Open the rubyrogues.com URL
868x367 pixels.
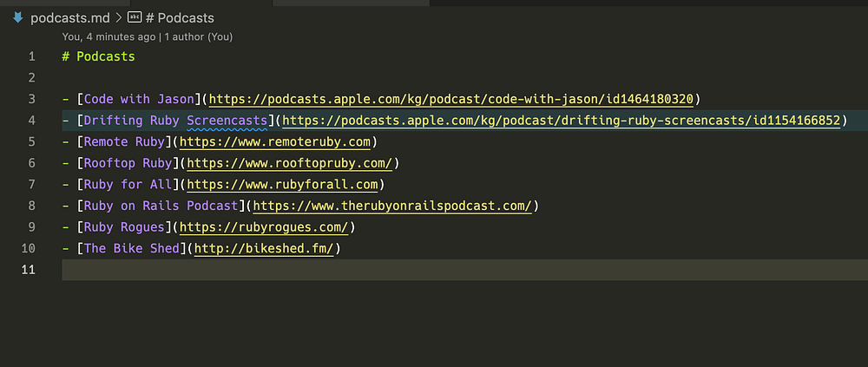(x=264, y=227)
